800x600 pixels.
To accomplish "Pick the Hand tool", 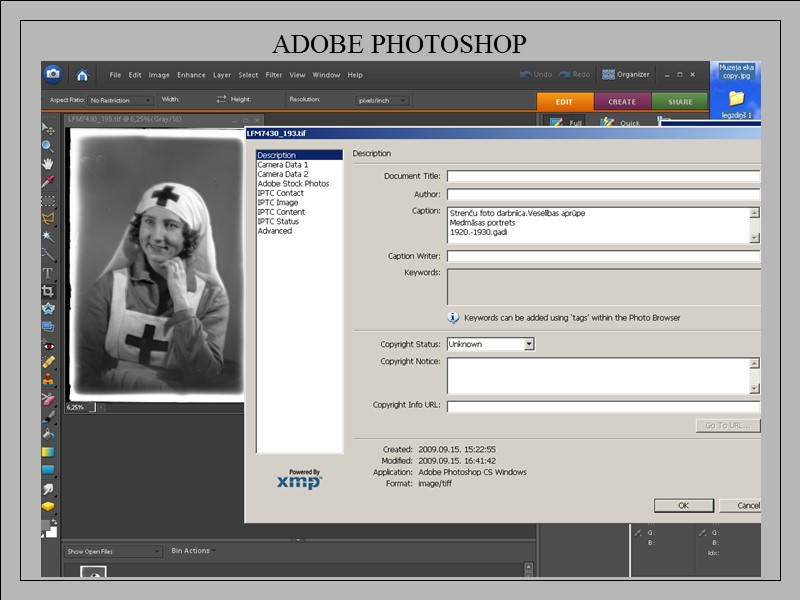I will pyautogui.click(x=48, y=163).
